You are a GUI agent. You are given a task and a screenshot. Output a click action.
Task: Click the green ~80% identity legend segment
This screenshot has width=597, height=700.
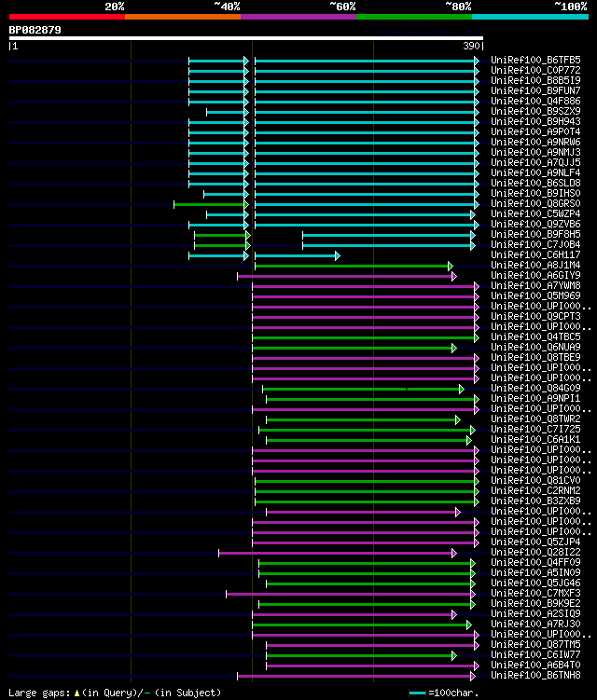[414, 17]
